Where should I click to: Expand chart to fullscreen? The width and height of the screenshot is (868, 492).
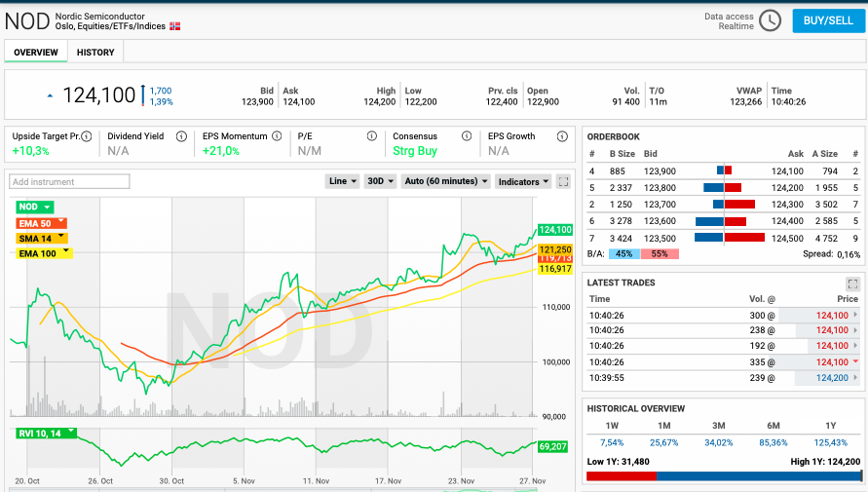pos(563,181)
